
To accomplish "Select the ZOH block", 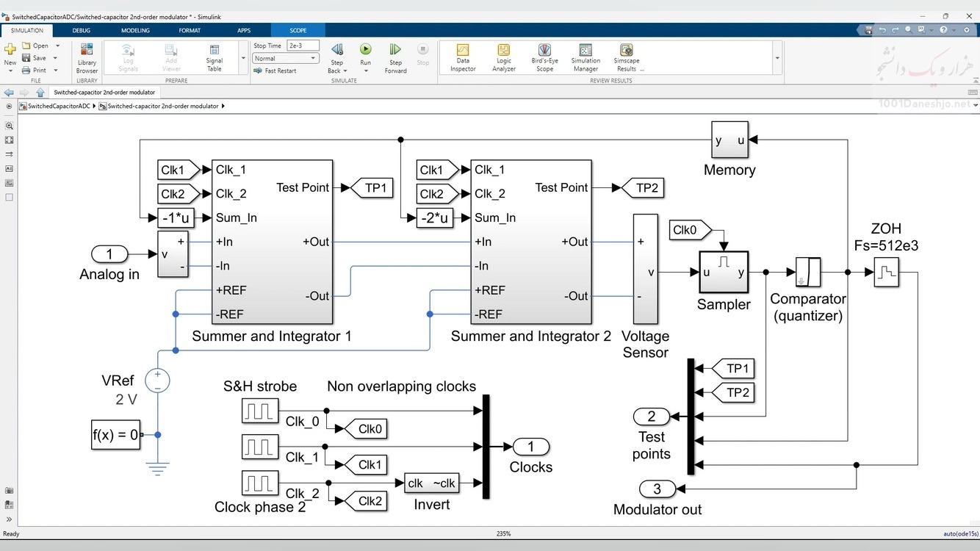I will (886, 272).
